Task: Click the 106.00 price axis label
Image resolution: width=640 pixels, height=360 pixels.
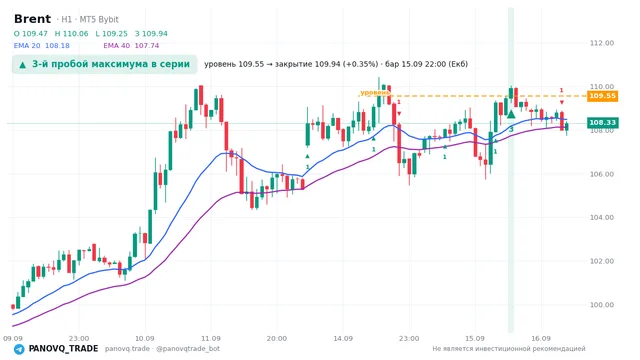Action: [602, 174]
